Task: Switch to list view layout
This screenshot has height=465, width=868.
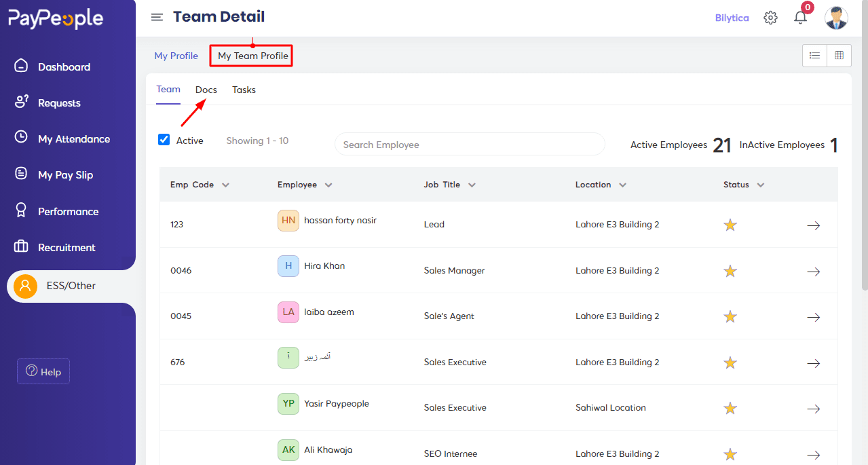Action: click(814, 56)
